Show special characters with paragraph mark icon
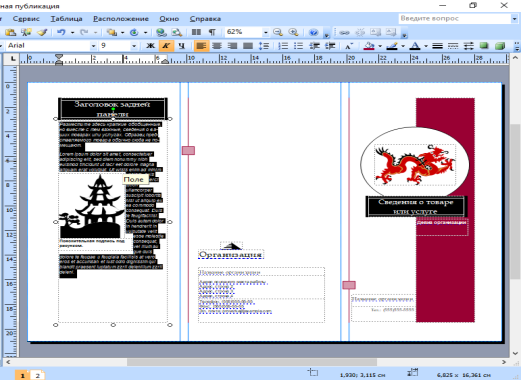Screen dimensions: 521x380 point(212,32)
